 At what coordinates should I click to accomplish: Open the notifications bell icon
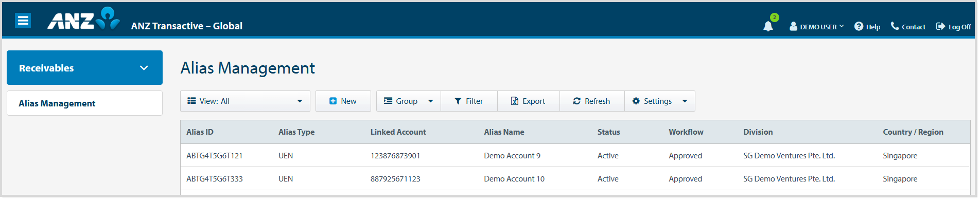[x=768, y=26]
